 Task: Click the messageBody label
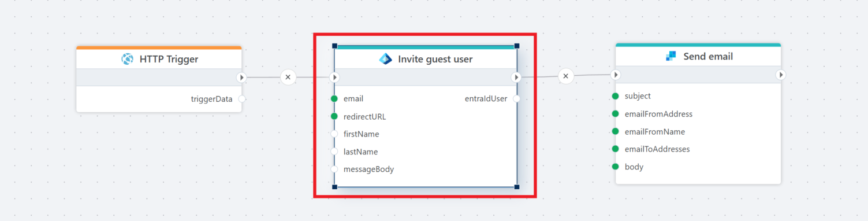pyautogui.click(x=369, y=170)
